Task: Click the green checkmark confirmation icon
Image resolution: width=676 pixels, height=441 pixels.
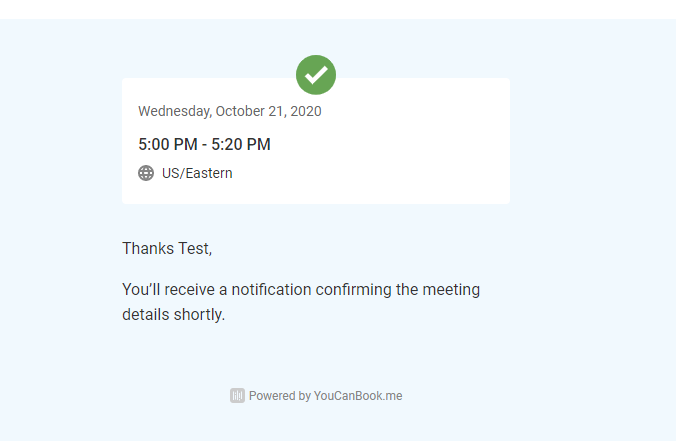Action: pos(316,75)
